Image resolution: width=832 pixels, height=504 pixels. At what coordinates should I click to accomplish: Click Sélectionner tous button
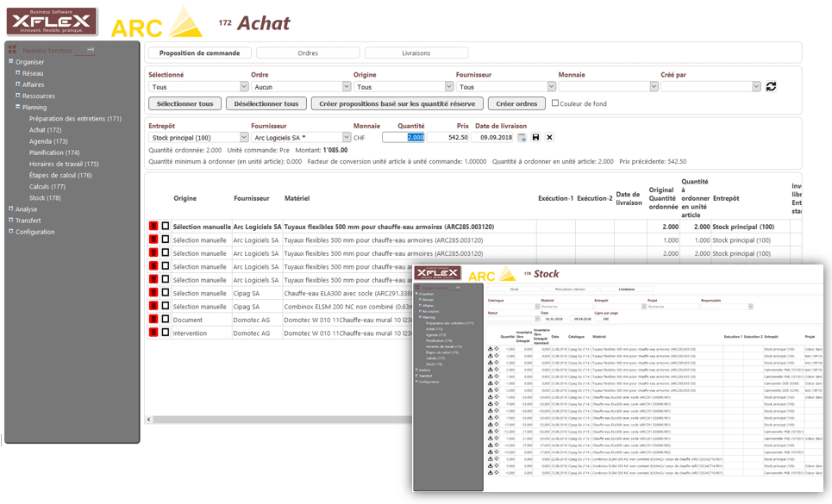pyautogui.click(x=185, y=103)
